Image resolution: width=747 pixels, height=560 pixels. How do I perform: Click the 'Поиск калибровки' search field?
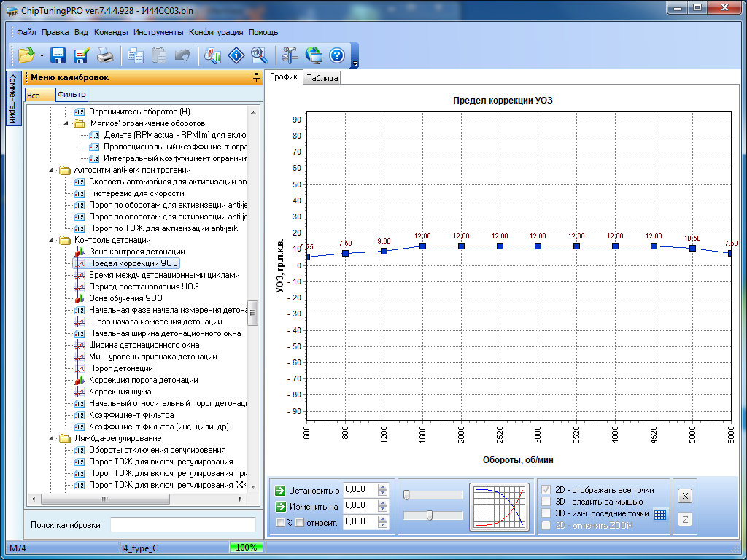tap(182, 525)
